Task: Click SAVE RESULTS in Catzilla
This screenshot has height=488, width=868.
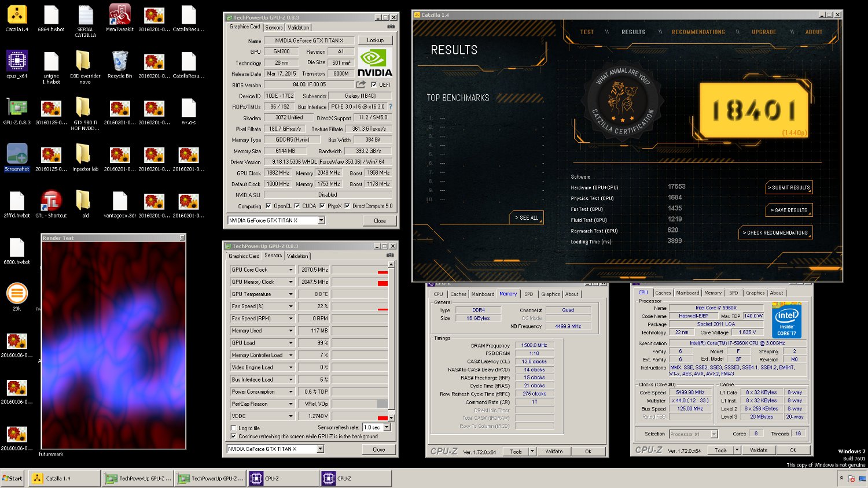Action: (789, 210)
